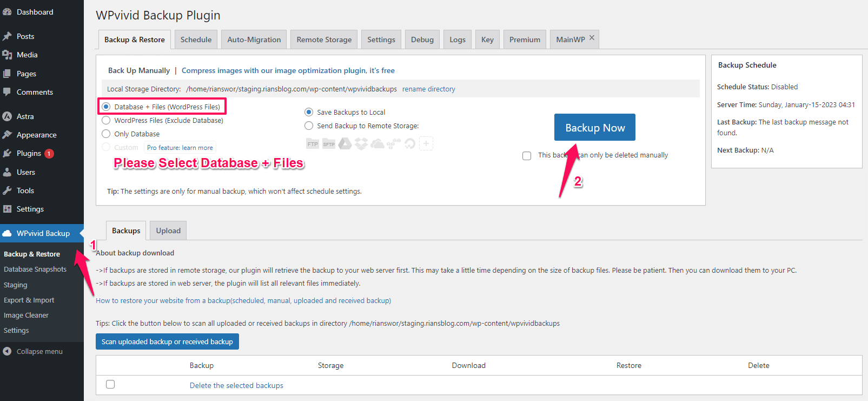The width and height of the screenshot is (868, 401).
Task: Choose Save Backups to Local
Action: [309, 112]
